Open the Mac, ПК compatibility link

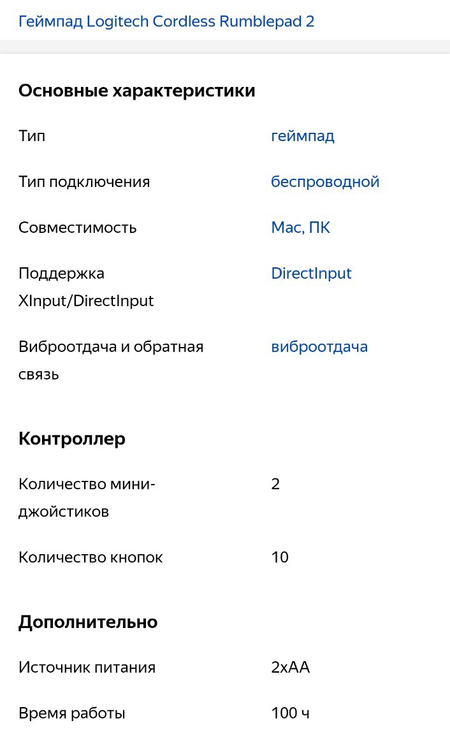(300, 228)
